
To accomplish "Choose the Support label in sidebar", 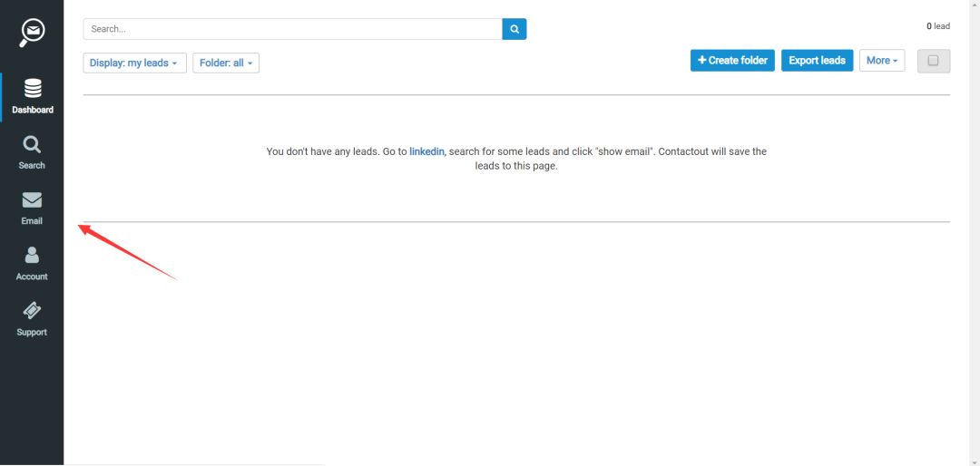I will (x=32, y=333).
